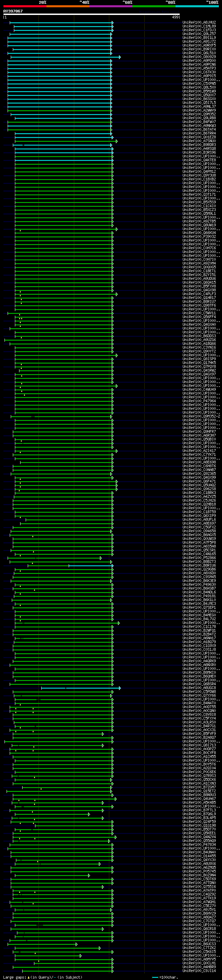Select hit label UniRef100_A9ZTB5
The width and height of the screenshot is (222, 980).
199,221
